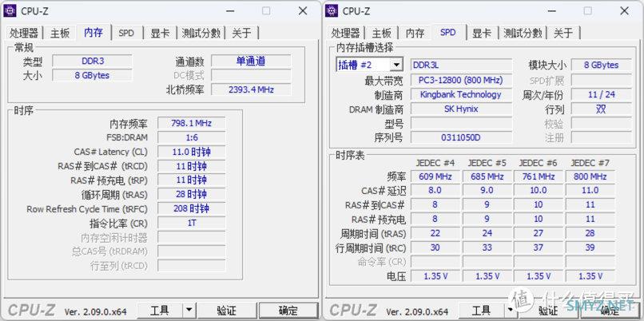Screen dimensions: 644x321
Task: Click JEDEC #5 frequency 685 MHz cell
Action: 487,176
